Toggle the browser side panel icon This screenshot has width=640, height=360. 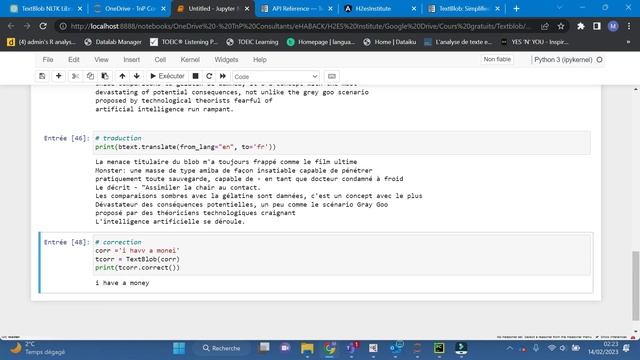click(597, 26)
